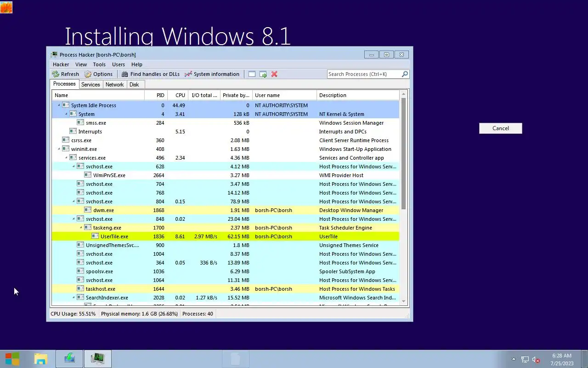Viewport: 588px width, 368px height.
Task: Click the Interrupts row icon
Action: [x=73, y=132]
